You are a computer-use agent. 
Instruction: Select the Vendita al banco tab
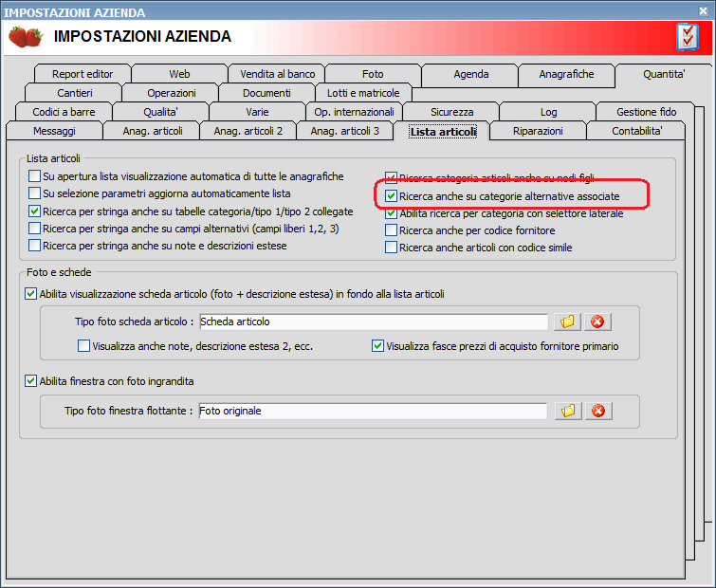tap(277, 74)
